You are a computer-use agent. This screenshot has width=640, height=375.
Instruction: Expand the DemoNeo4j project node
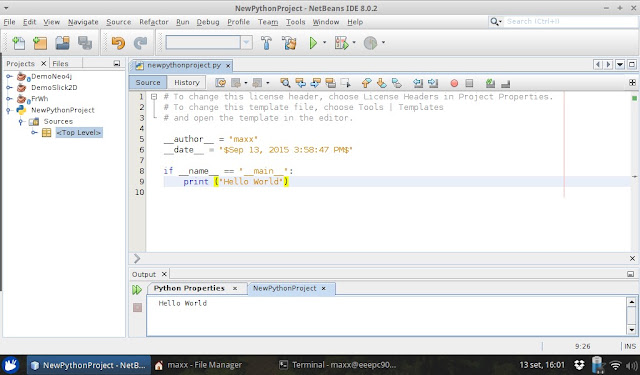click(9, 76)
